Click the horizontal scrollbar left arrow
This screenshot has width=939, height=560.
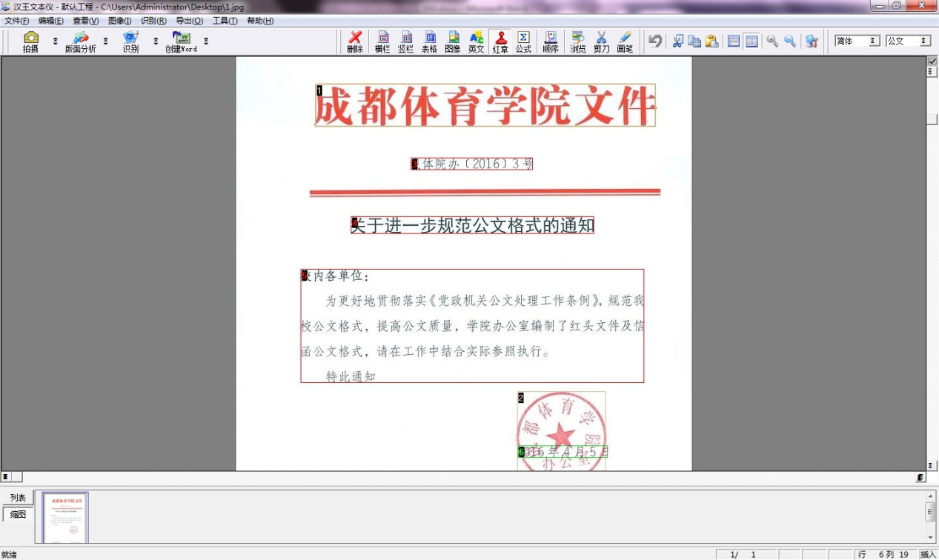click(6, 477)
